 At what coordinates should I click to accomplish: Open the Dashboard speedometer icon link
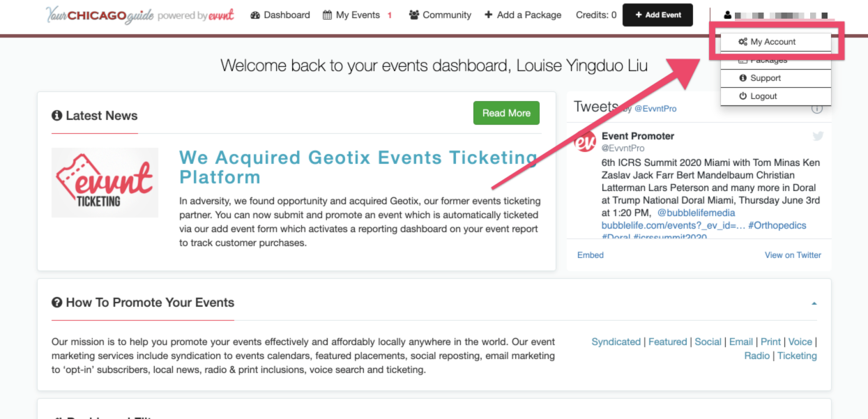click(255, 15)
